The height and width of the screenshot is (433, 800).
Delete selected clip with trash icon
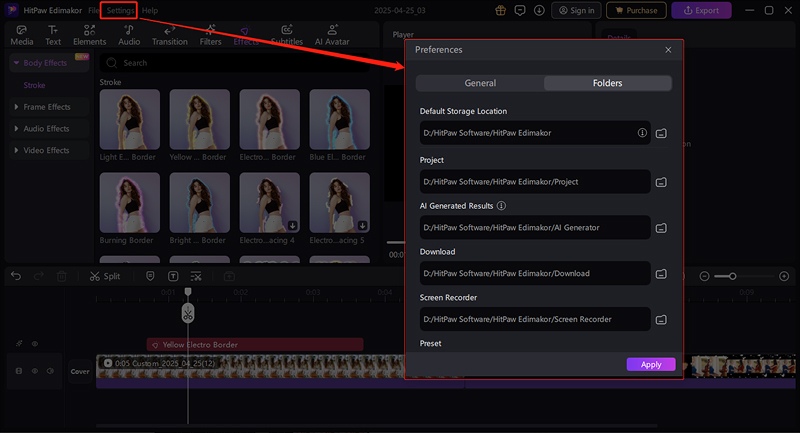pos(61,276)
